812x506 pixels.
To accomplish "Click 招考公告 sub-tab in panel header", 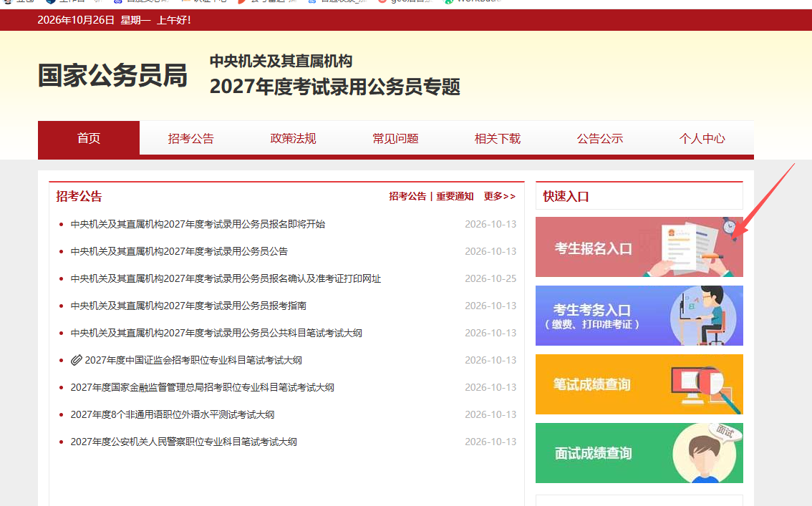I will tap(407, 196).
